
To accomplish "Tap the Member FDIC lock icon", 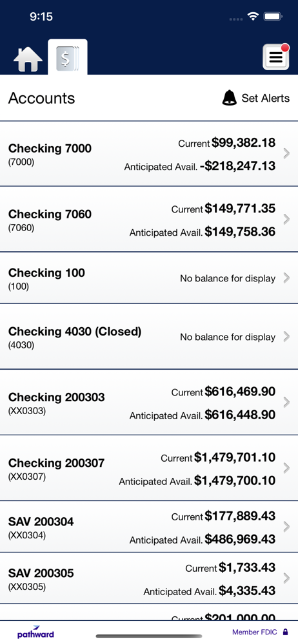I will click(285, 632).
